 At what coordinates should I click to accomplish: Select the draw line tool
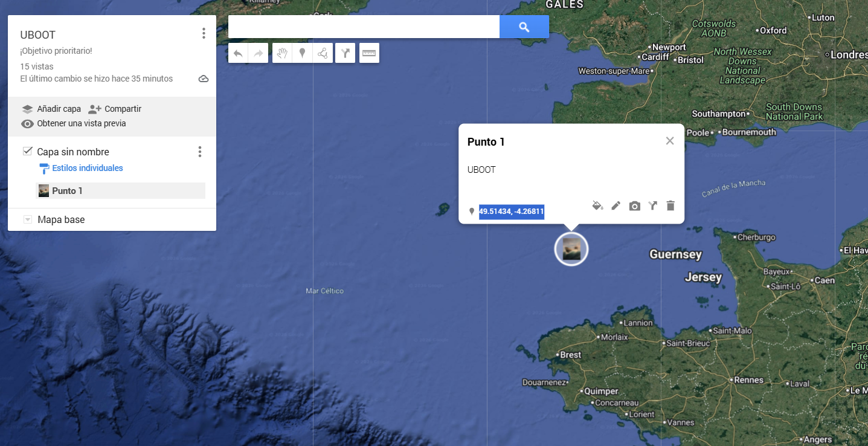[x=323, y=53]
